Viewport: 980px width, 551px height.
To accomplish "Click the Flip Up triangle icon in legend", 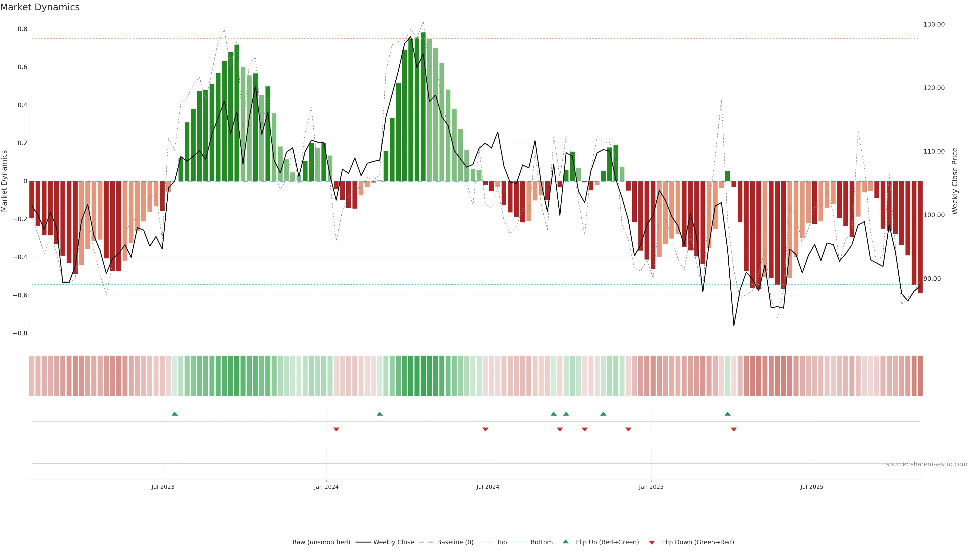I will point(566,542).
